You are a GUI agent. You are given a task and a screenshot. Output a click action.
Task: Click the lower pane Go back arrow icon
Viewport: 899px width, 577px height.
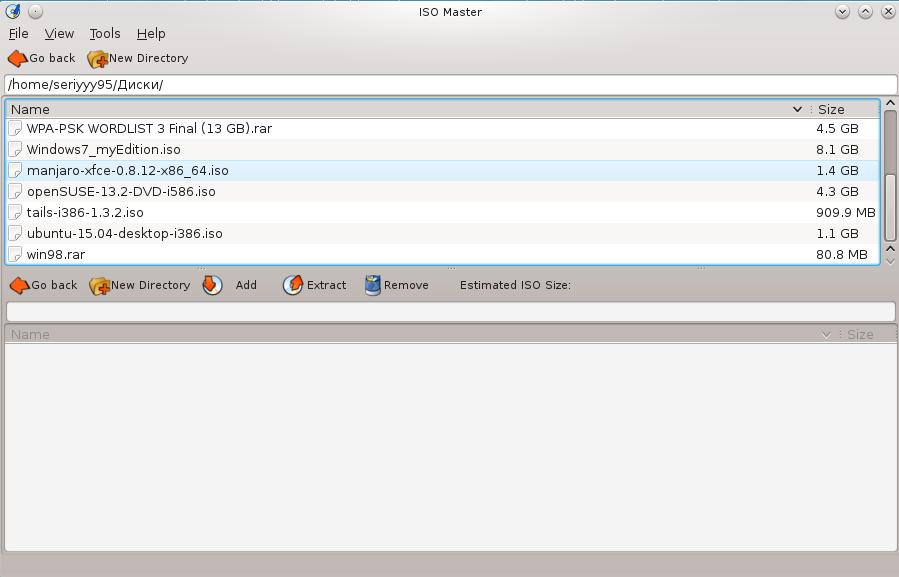tap(19, 285)
